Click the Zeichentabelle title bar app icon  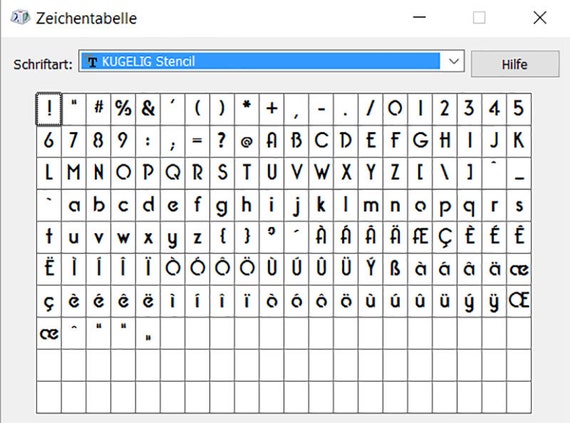[20, 17]
